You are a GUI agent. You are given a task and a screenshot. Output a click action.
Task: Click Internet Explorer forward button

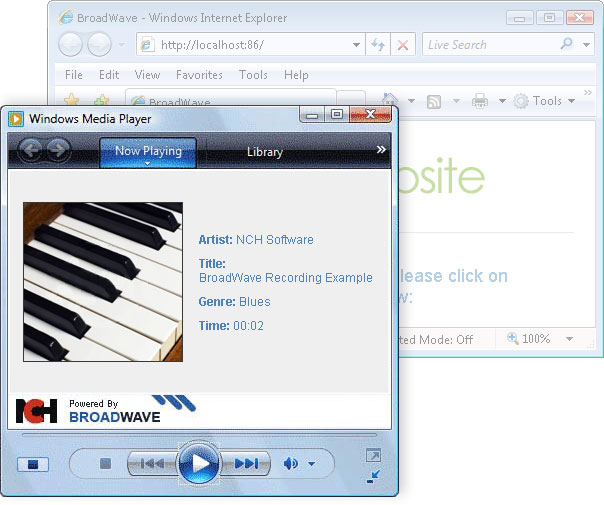(99, 45)
